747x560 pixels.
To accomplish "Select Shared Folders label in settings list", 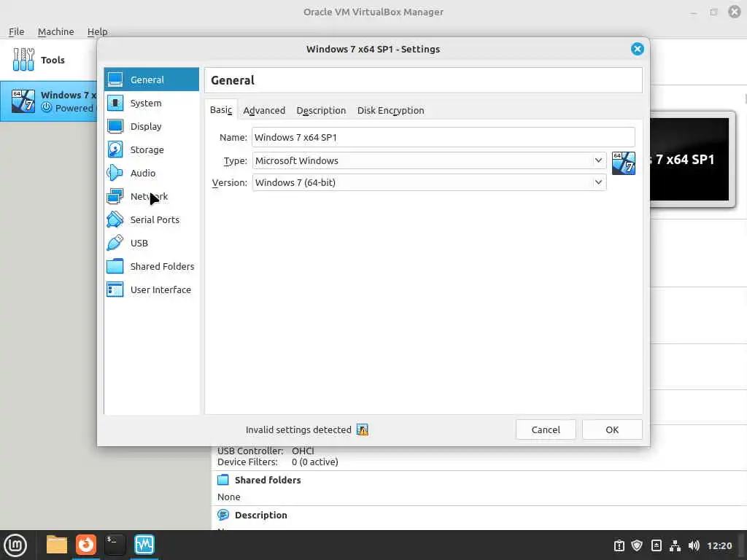I will [x=162, y=266].
